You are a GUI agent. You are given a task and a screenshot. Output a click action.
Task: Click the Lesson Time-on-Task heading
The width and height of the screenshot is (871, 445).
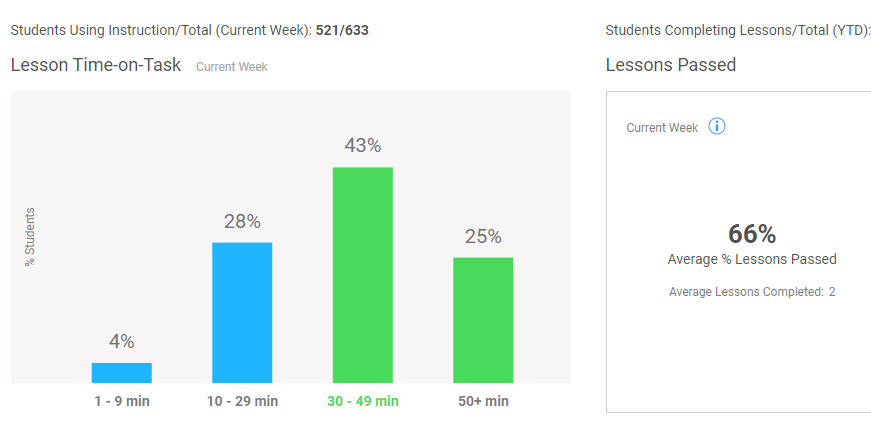click(96, 65)
